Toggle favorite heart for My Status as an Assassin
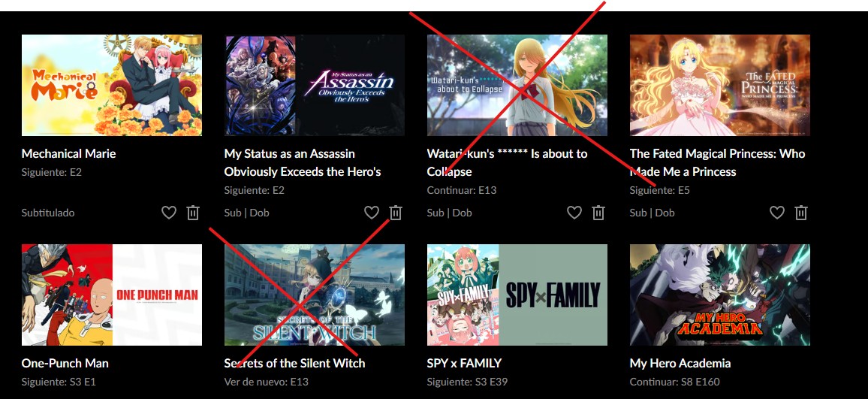Image resolution: width=868 pixels, height=399 pixels. click(372, 212)
